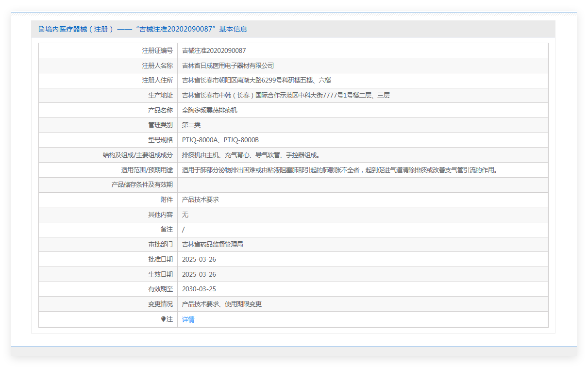Select model spec PTJQ-8000A、PTJQ-8000B
This screenshot has width=588, height=367.
(220, 140)
